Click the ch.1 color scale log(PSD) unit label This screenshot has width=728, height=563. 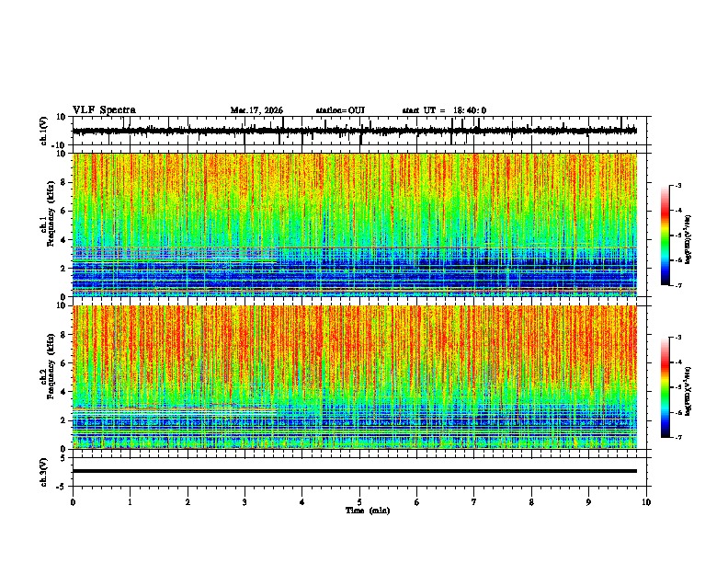coord(688,239)
